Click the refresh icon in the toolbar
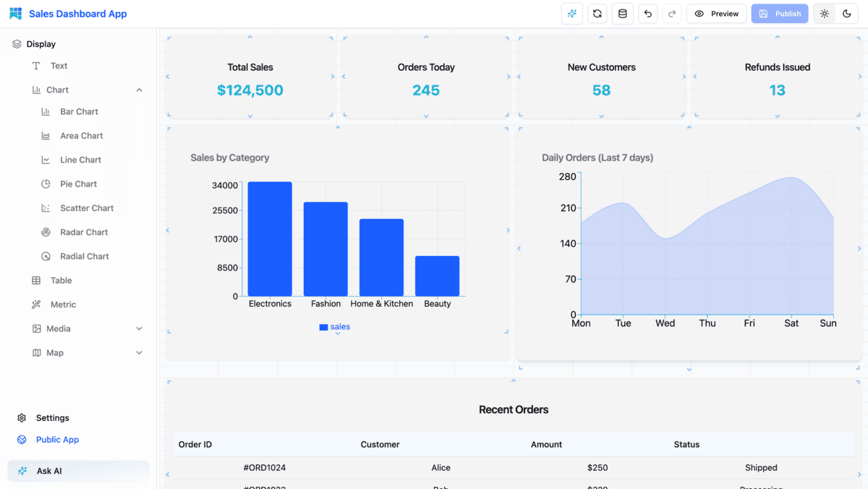 coord(597,13)
